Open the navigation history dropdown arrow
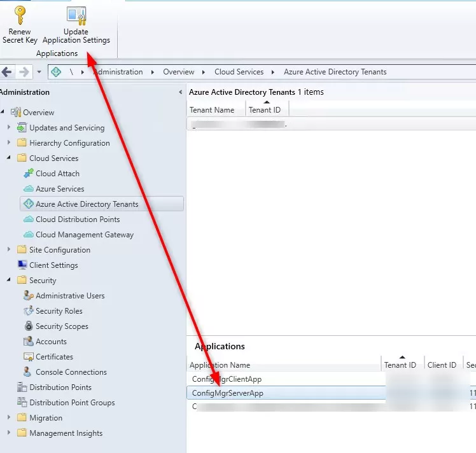Image resolution: width=476 pixels, height=453 pixels. [39, 73]
